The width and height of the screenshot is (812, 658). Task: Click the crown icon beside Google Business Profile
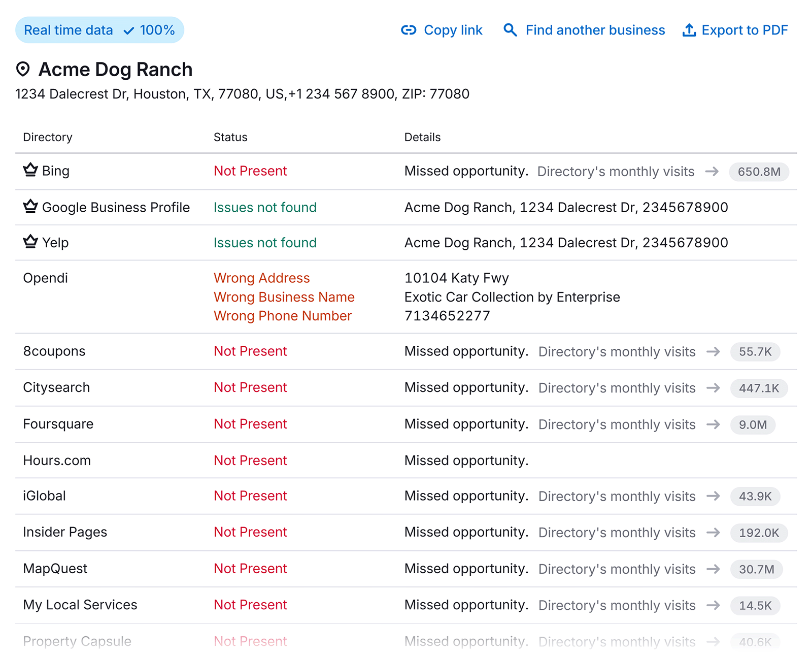coord(30,205)
